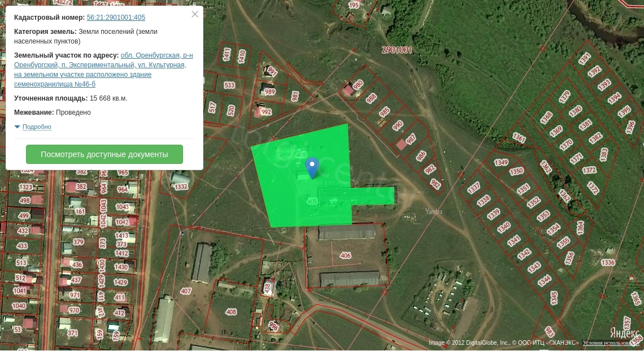Click Посмотреть доступные документы button
The height and width of the screenshot is (351, 644).
click(x=105, y=154)
